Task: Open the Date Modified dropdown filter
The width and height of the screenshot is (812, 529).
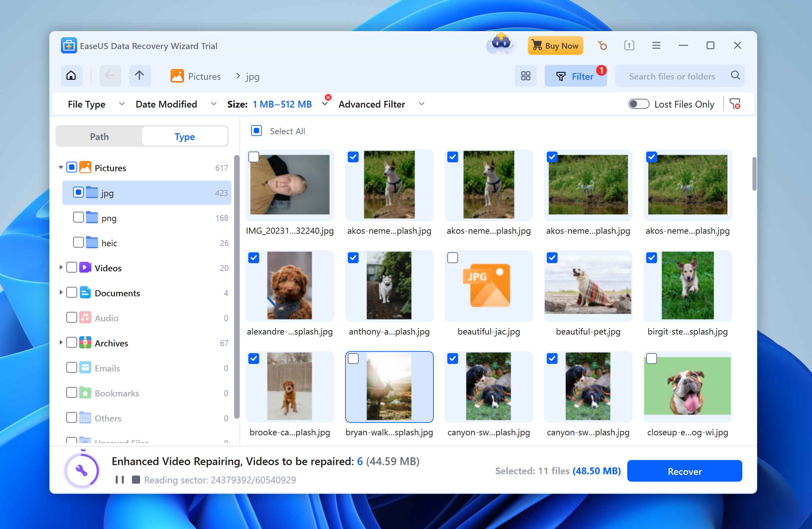Action: [x=175, y=104]
